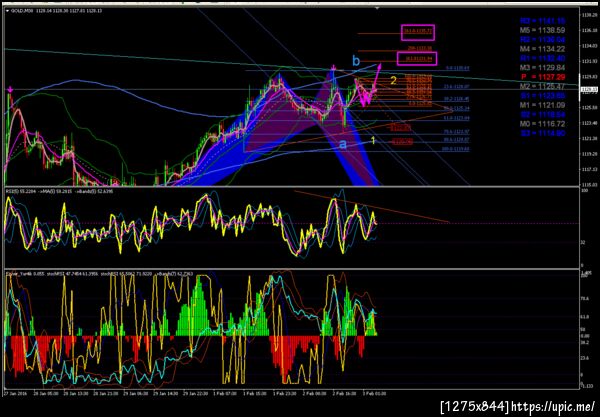600x417 pixels.
Task: Select the M1 = 1121.09 pivot label
Action: tap(542, 105)
